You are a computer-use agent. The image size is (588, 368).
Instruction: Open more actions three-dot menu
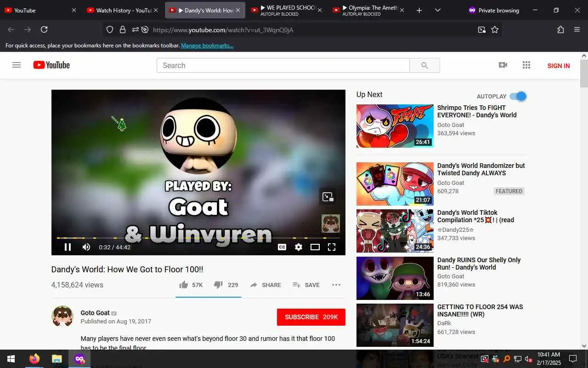click(336, 285)
